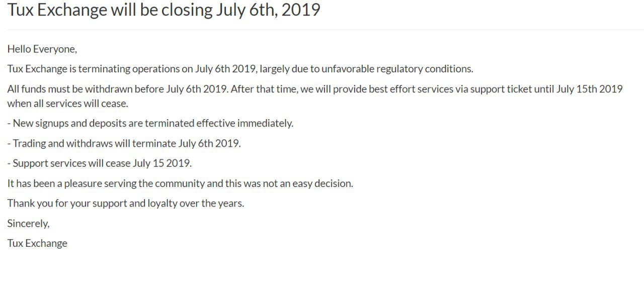Click the 'Sincerely,' closing word
644x281 pixels.
[28, 223]
